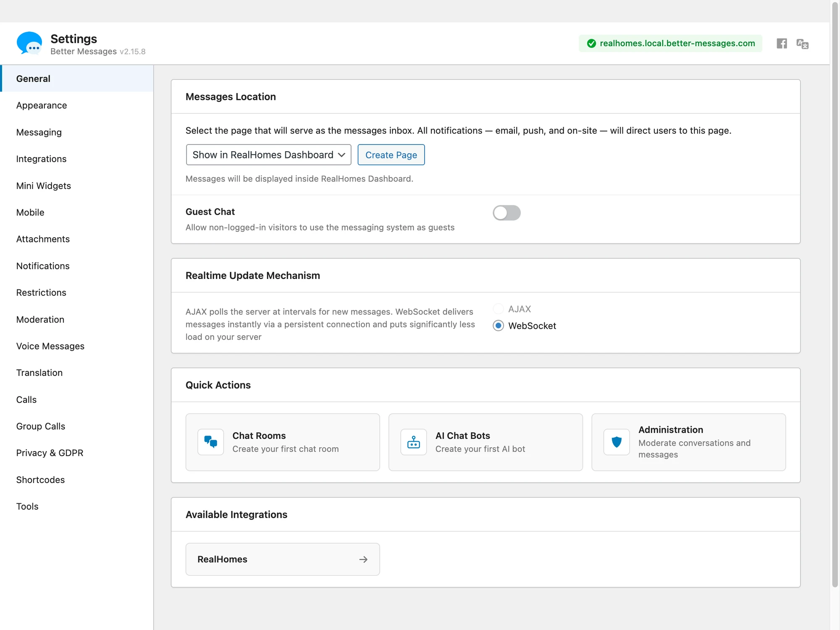Click the green checkmark connection status icon
Screen dimensions: 840x630
[591, 43]
